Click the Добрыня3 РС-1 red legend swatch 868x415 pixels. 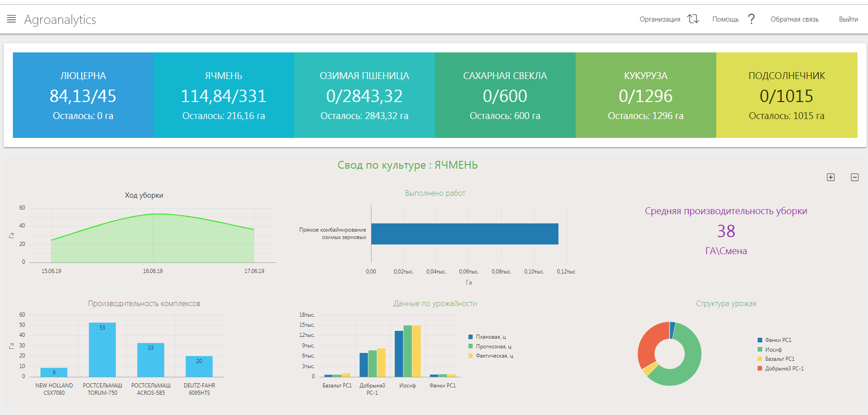pos(760,369)
